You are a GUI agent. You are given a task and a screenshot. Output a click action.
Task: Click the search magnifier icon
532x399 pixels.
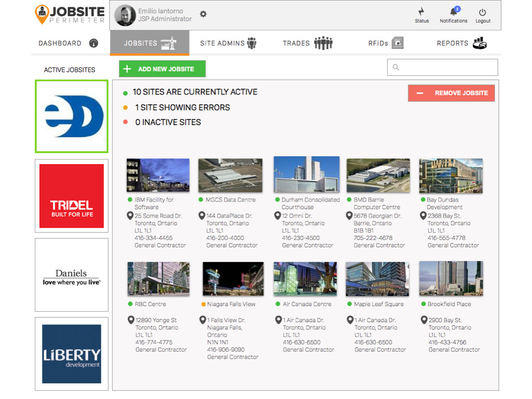pos(396,67)
